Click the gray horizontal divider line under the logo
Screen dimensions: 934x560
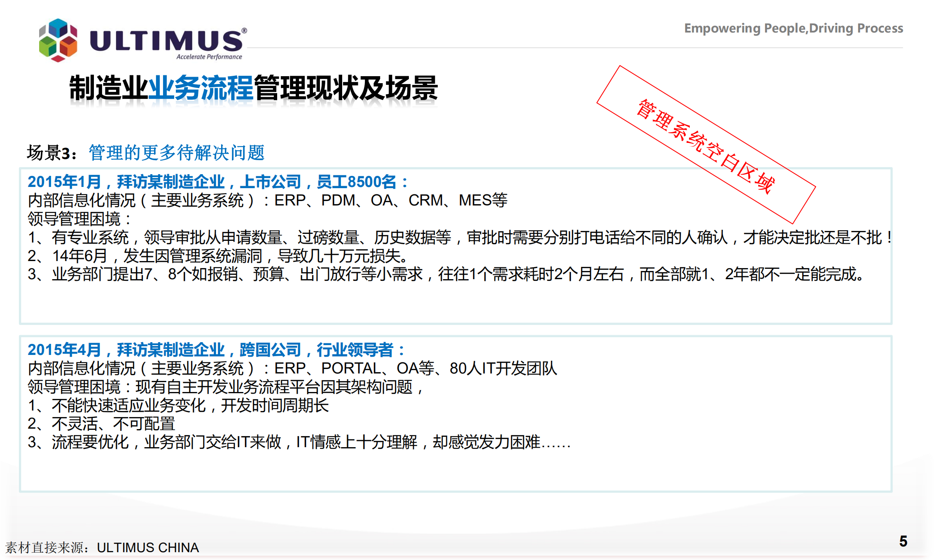(x=577, y=47)
